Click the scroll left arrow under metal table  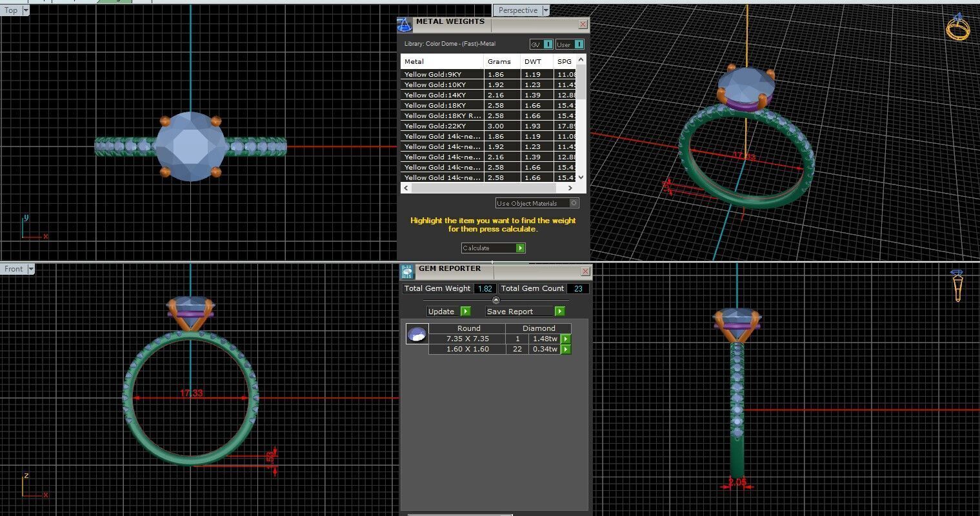[x=405, y=188]
